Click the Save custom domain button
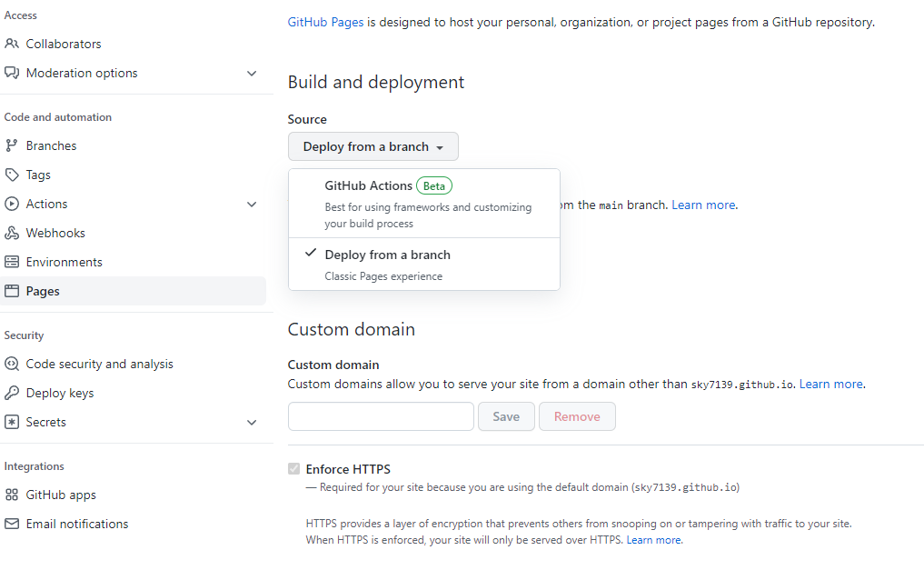 coord(506,416)
